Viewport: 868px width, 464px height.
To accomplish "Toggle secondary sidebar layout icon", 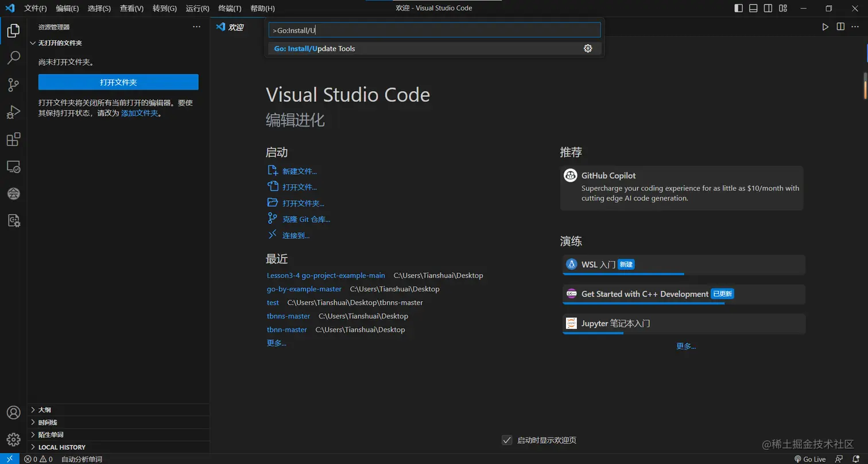I will pos(768,9).
